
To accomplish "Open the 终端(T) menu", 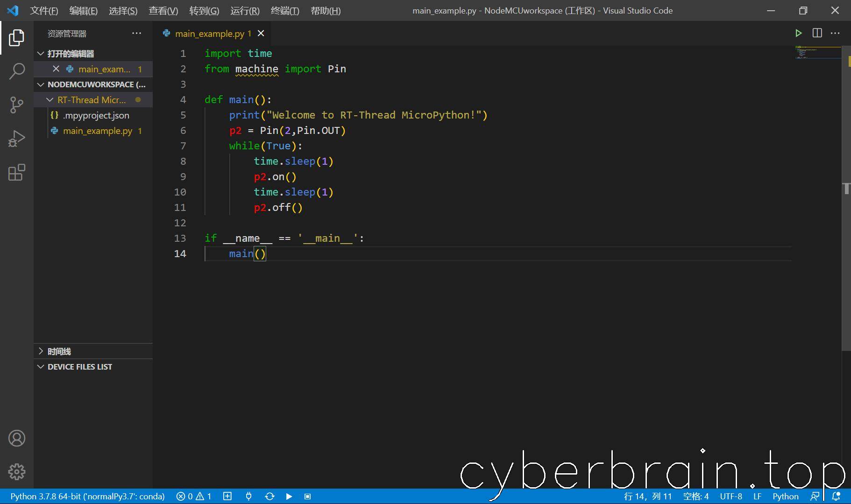I will [x=285, y=11].
